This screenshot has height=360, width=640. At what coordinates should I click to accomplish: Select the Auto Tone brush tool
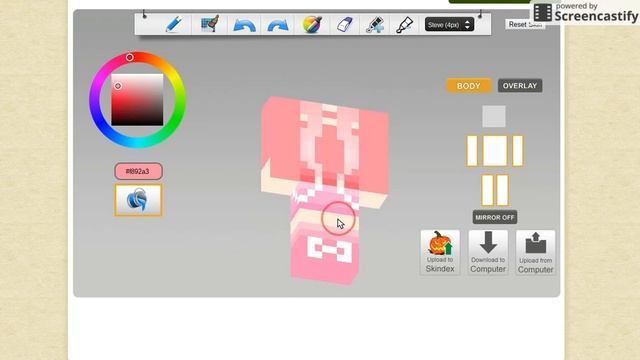pos(209,24)
